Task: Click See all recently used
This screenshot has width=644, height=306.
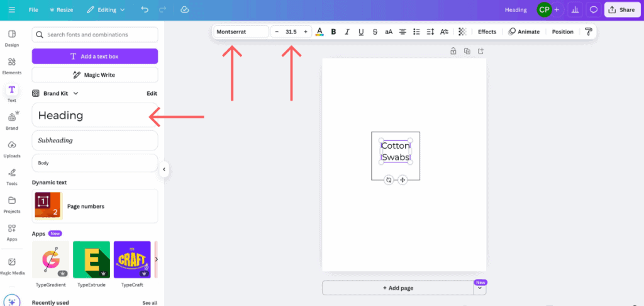Action: pyautogui.click(x=150, y=303)
